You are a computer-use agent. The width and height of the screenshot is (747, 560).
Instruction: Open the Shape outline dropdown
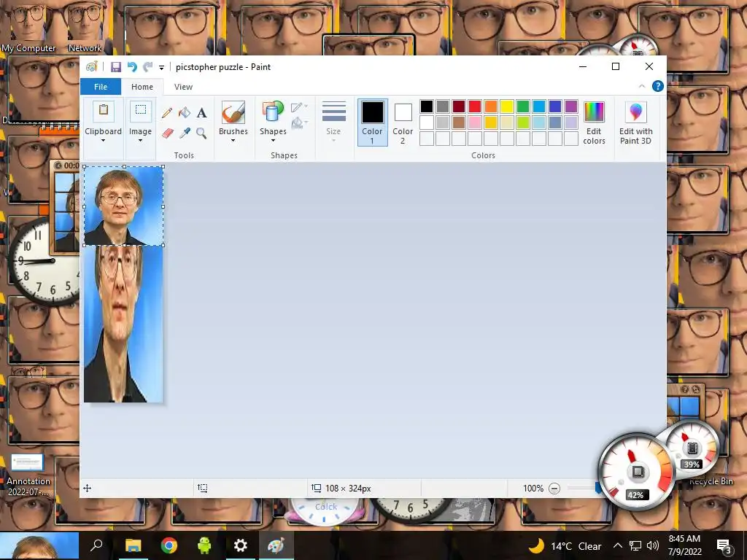pyautogui.click(x=300, y=107)
